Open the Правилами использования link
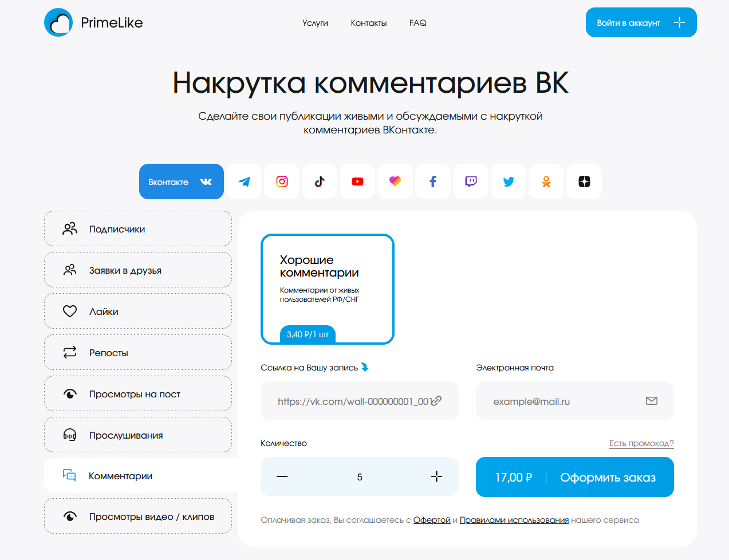Image resolution: width=729 pixels, height=560 pixels. 514,520
